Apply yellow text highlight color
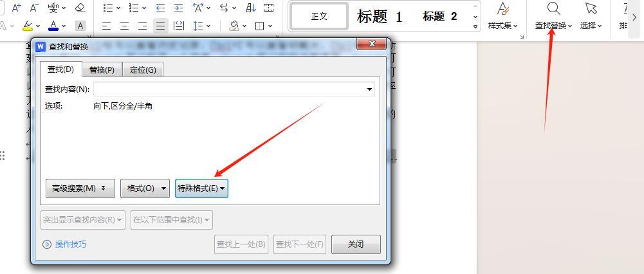 [28, 26]
